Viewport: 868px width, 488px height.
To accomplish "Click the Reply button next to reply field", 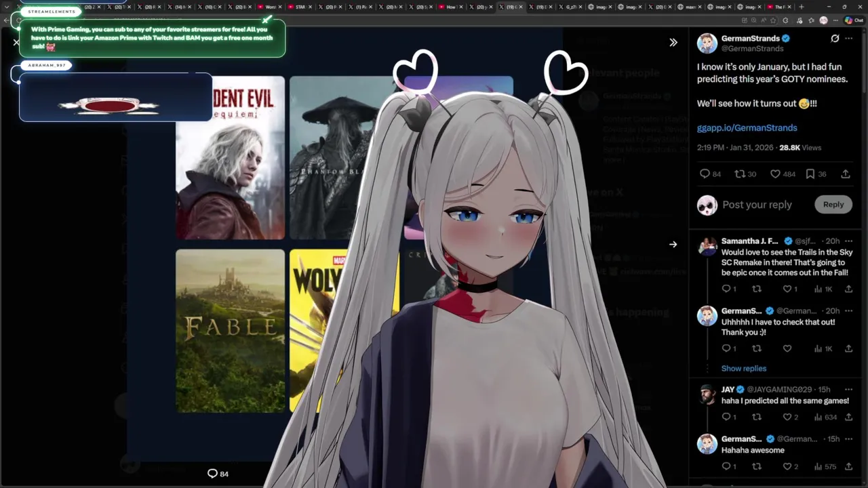I will pyautogui.click(x=833, y=205).
